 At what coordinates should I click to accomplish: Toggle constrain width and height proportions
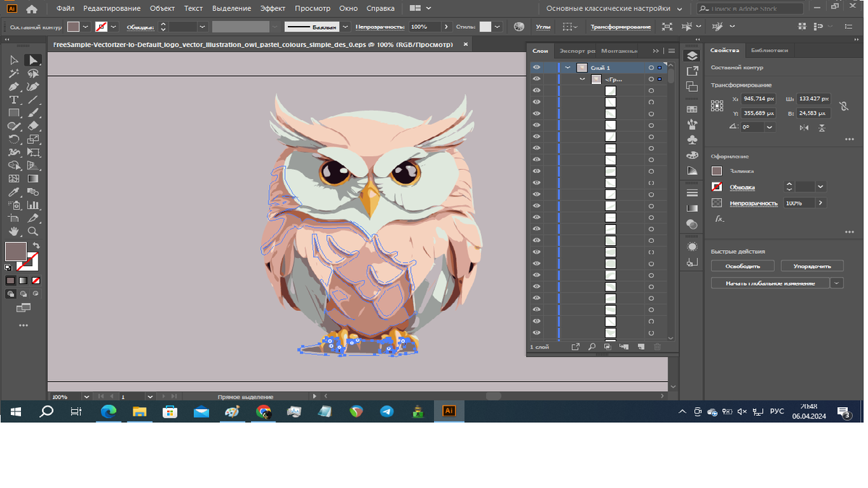coord(843,106)
